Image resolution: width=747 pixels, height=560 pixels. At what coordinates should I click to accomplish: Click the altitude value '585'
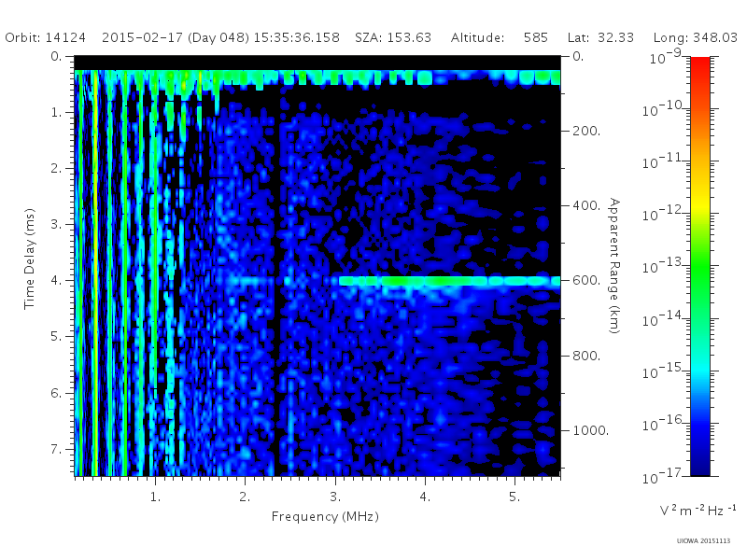[x=536, y=37]
